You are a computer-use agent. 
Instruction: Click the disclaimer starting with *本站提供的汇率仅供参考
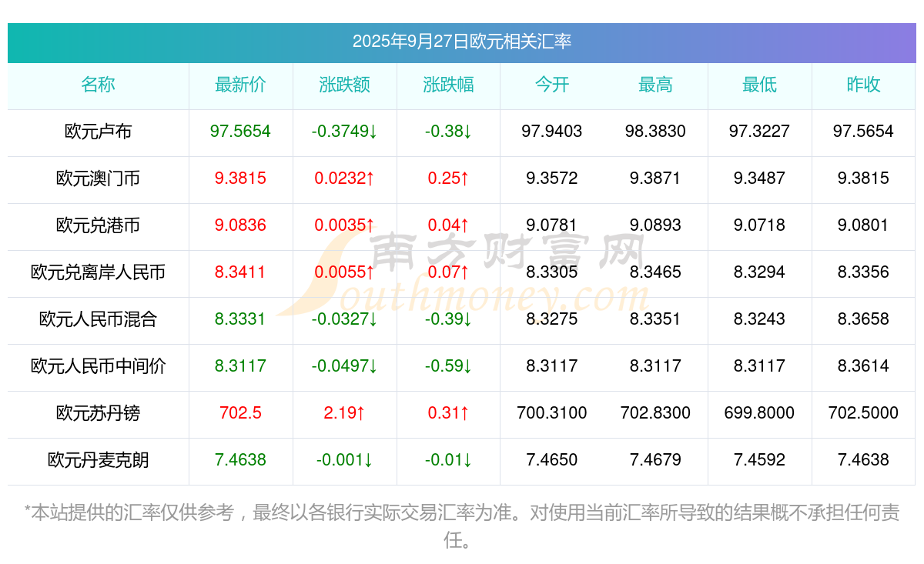tap(462, 526)
